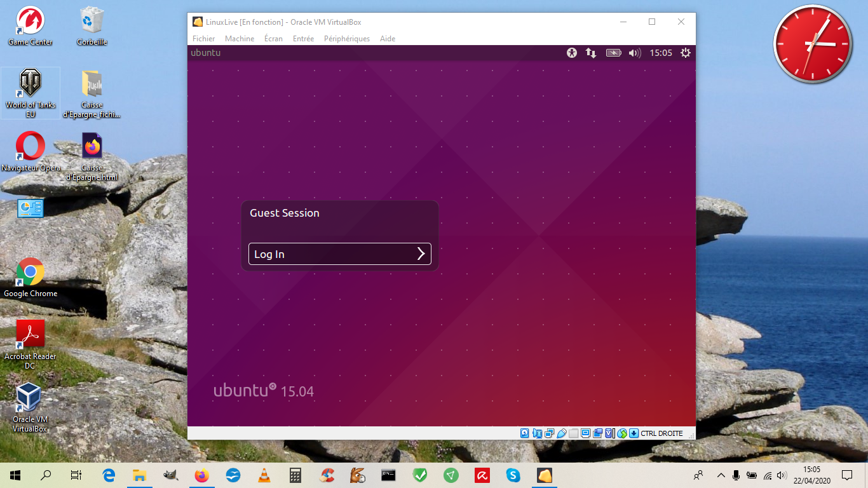Open Ubuntu network indicator arrows

coord(591,53)
